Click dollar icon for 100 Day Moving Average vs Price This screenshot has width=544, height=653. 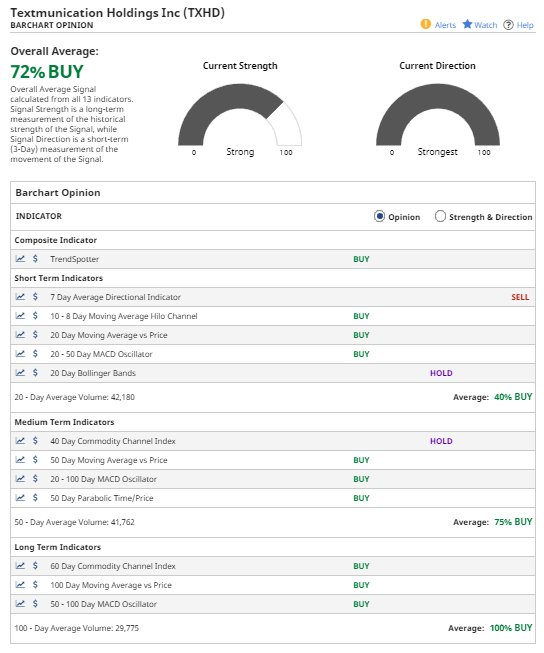[x=35, y=585]
